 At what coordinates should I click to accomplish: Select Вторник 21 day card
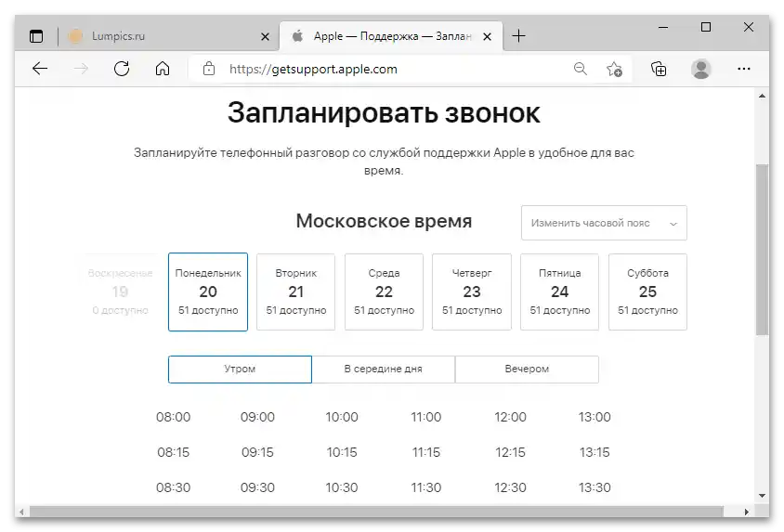[296, 292]
